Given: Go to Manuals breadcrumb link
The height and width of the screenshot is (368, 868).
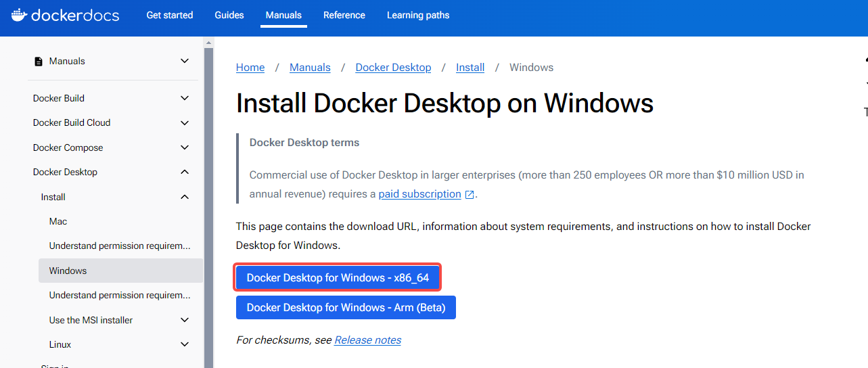Looking at the screenshot, I should click(x=310, y=68).
